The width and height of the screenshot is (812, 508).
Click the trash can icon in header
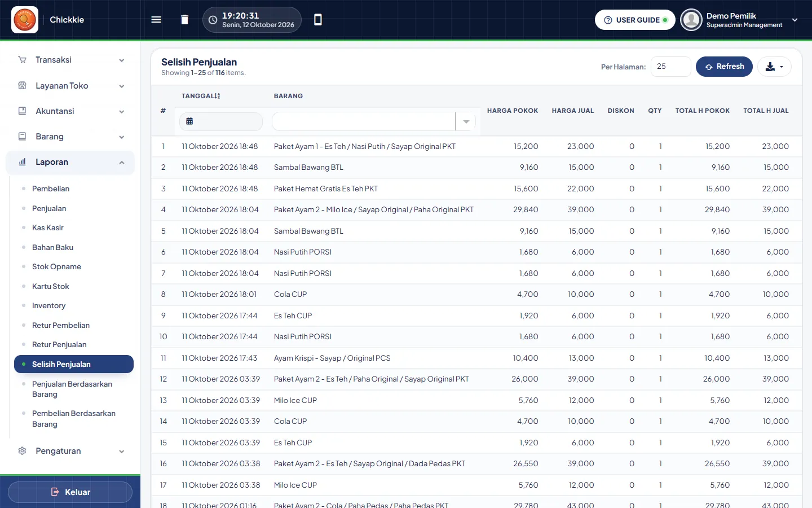(x=184, y=20)
